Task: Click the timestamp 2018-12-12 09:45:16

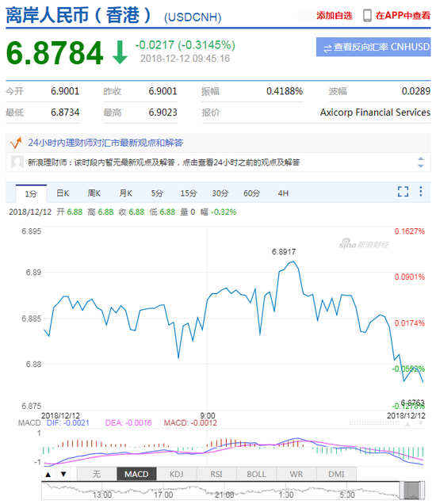Action: click(185, 59)
